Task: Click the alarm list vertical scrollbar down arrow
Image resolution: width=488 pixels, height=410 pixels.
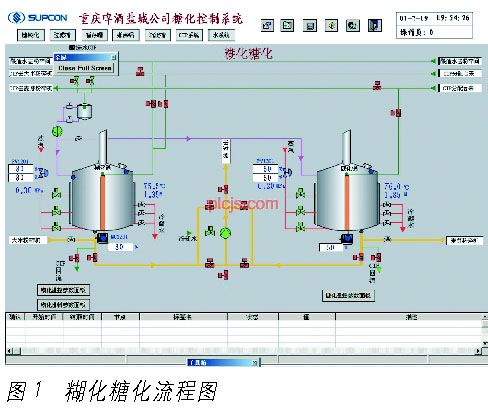Action: [x=485, y=343]
